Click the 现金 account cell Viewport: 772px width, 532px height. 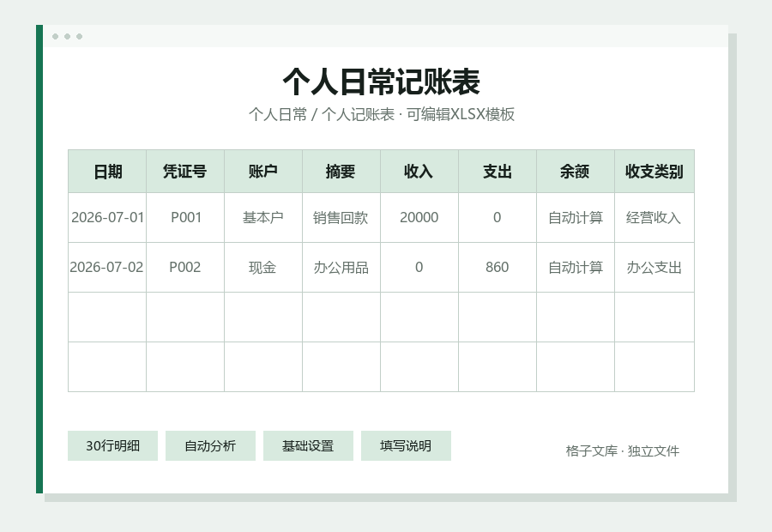pos(263,268)
